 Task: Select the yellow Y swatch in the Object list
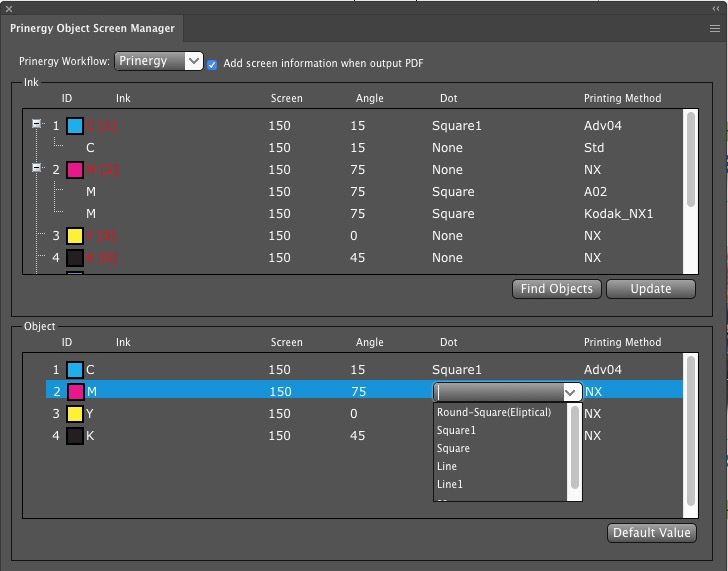[x=75, y=414]
